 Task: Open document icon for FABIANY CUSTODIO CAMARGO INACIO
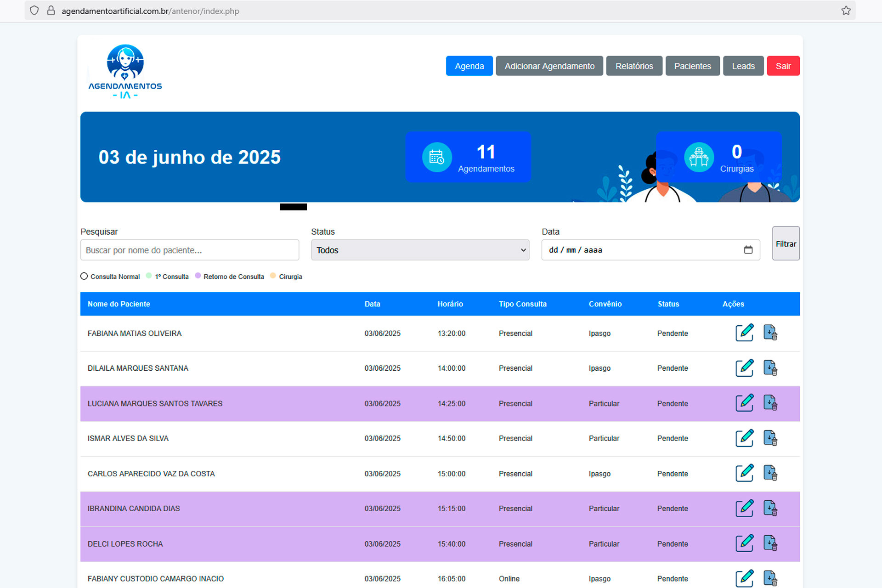(770, 578)
